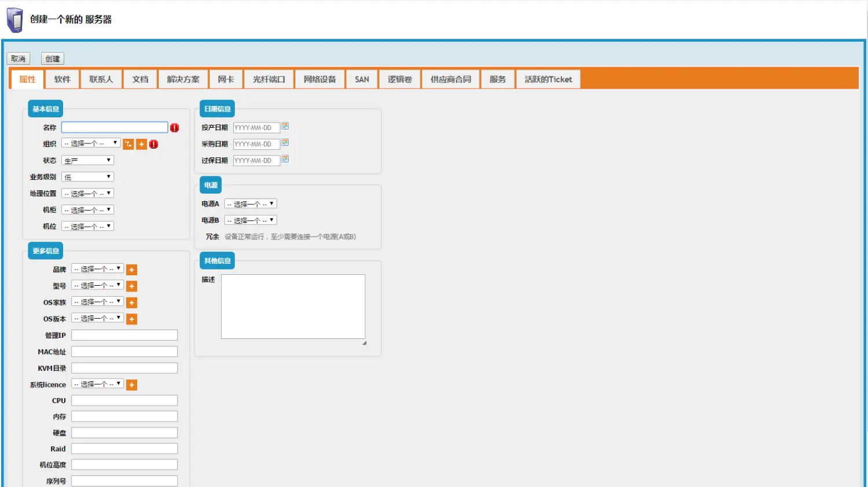Click the KVM目录 input field
Screen dimensions: 868x487
(x=124, y=368)
